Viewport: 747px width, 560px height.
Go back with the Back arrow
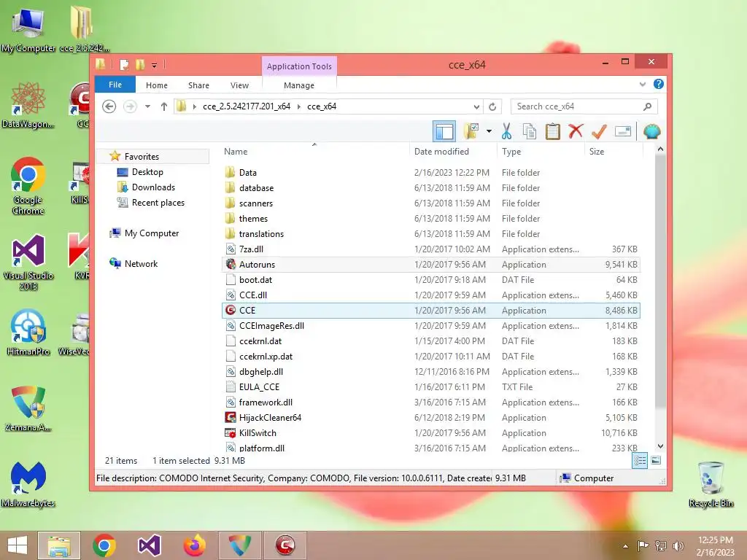point(109,106)
